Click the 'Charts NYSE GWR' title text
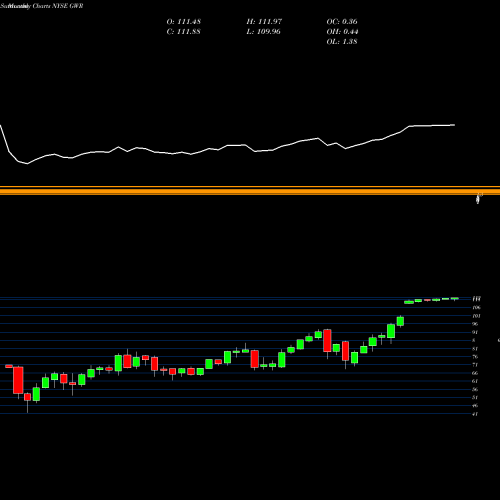Screen dimensions: 500x500 [58, 6]
